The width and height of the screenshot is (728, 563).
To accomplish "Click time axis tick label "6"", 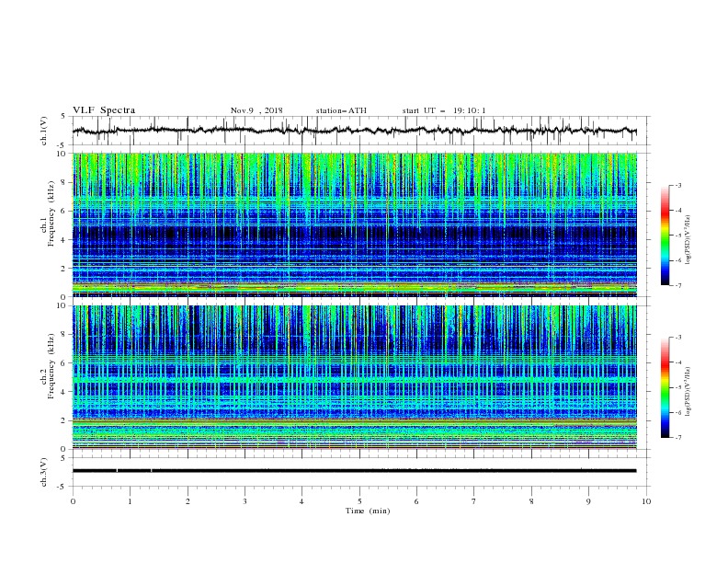I will [416, 501].
